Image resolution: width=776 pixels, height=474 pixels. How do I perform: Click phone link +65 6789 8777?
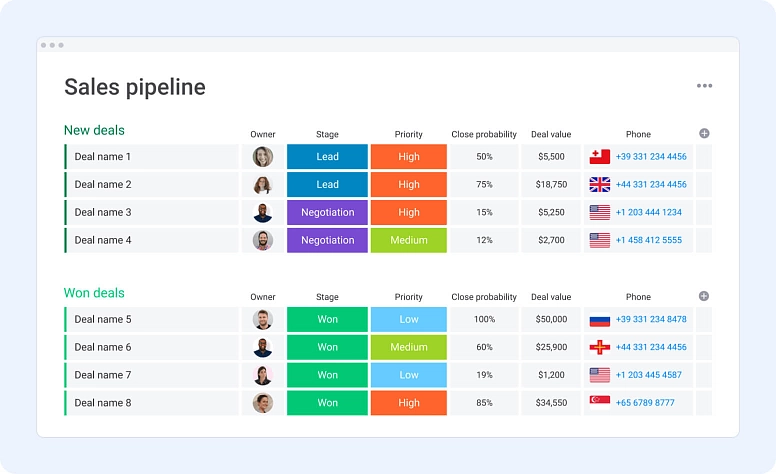point(645,404)
